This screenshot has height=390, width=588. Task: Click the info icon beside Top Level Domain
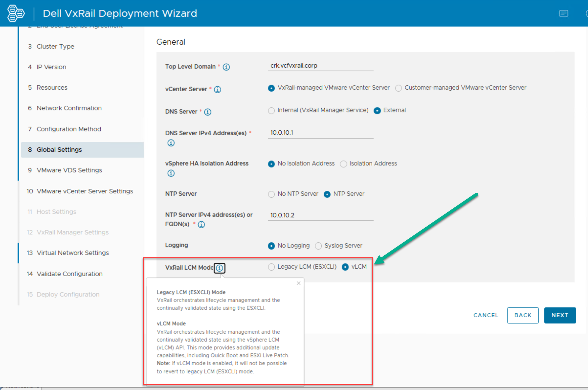point(226,67)
